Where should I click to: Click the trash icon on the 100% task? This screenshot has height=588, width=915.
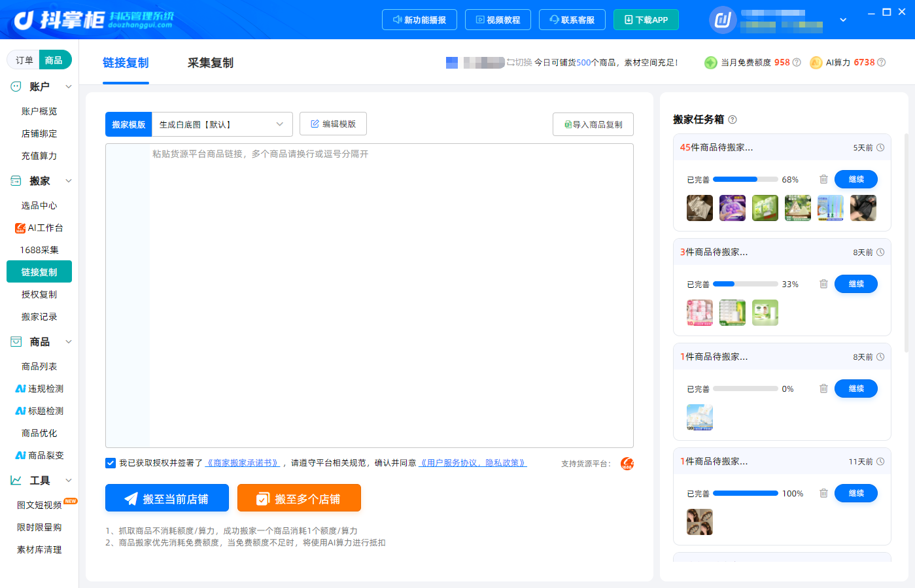(823, 493)
